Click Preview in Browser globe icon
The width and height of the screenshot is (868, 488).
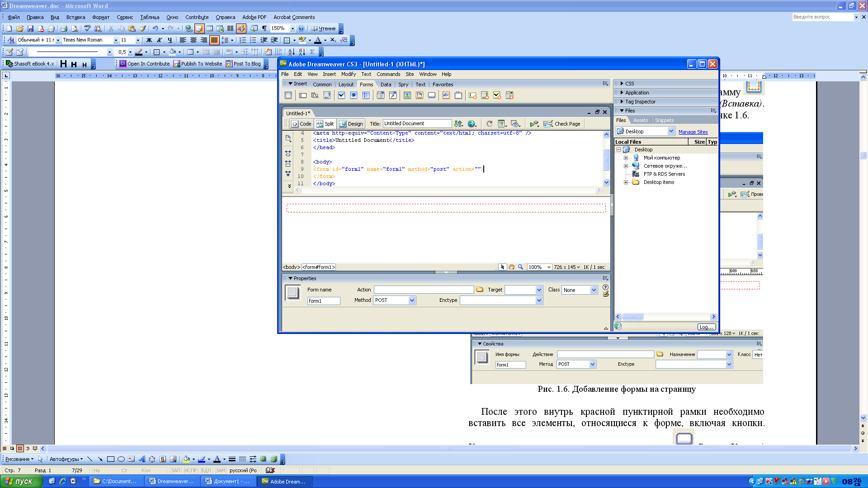click(x=472, y=123)
